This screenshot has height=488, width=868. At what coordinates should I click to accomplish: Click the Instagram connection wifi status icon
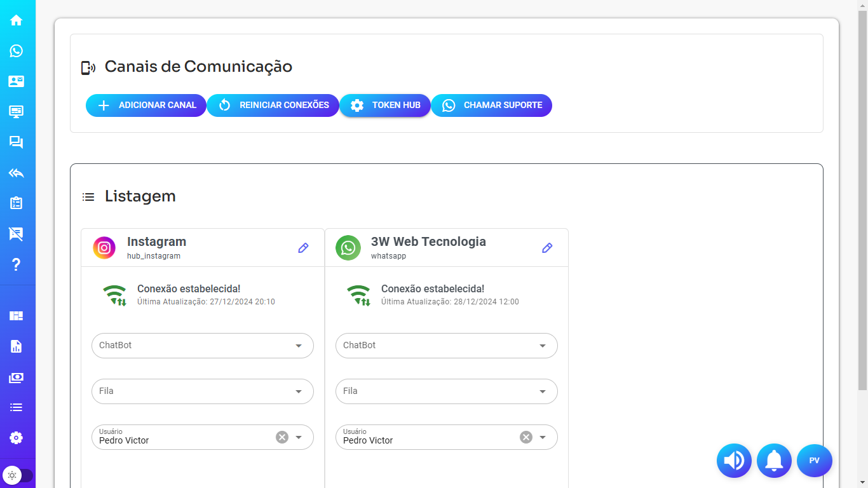click(x=115, y=295)
